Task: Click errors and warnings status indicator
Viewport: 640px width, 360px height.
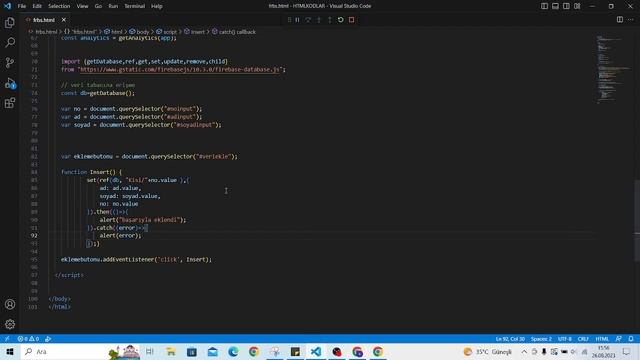Action: click(x=28, y=339)
